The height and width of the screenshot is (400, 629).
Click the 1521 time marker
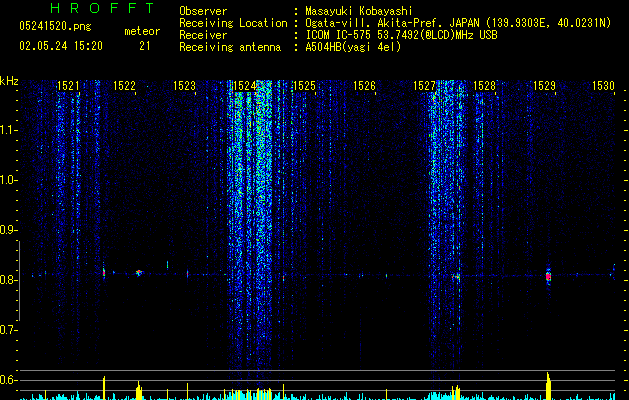pos(68,86)
